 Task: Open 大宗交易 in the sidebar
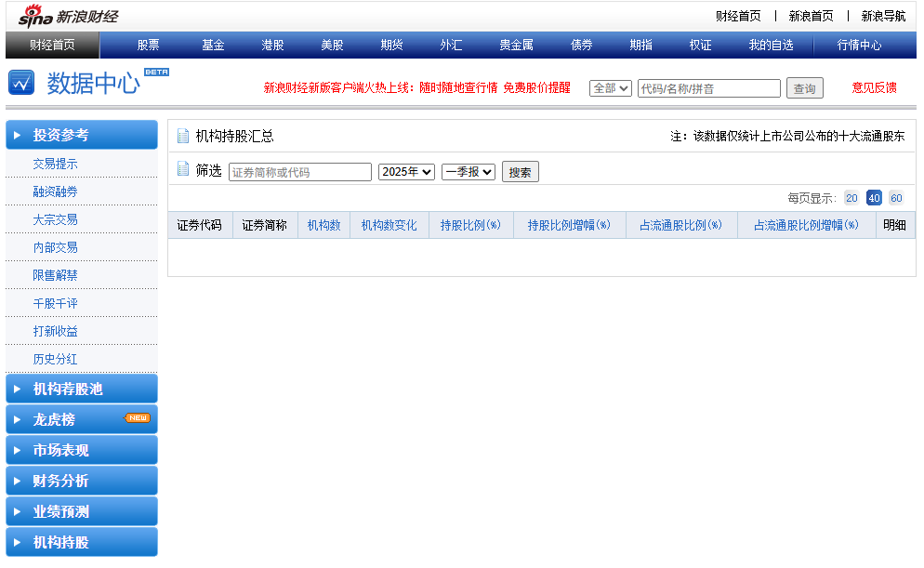tap(55, 219)
